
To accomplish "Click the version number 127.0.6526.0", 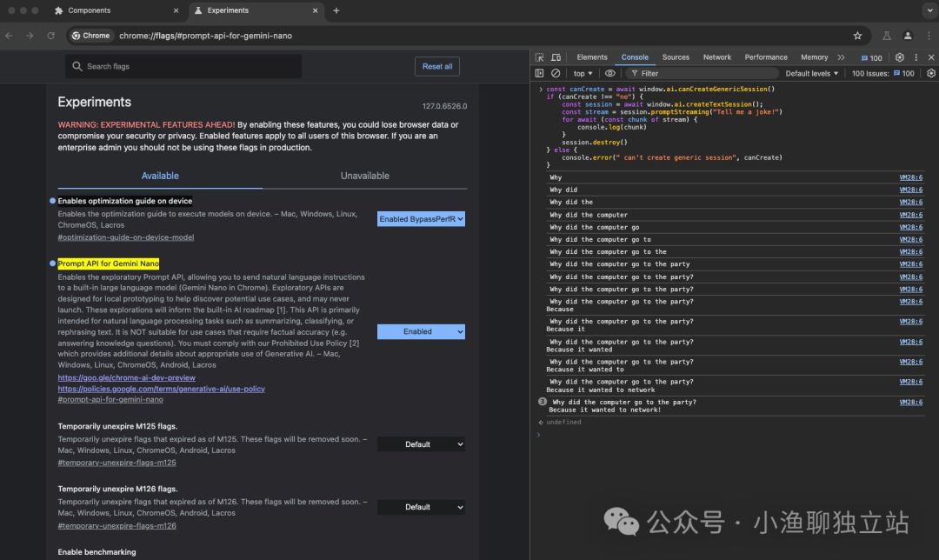I will coord(444,106).
